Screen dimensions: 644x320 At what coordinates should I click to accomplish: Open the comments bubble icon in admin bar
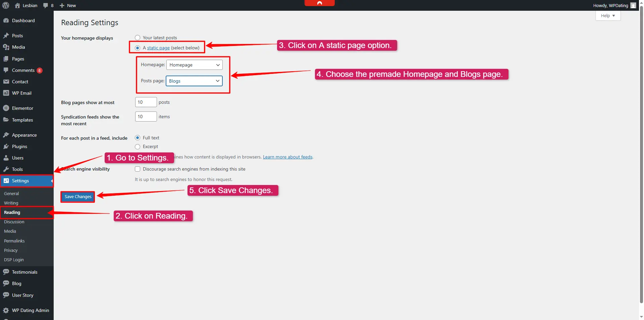click(x=46, y=5)
